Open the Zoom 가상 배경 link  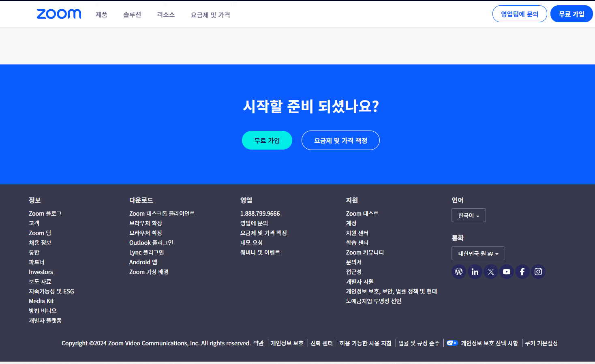point(149,272)
